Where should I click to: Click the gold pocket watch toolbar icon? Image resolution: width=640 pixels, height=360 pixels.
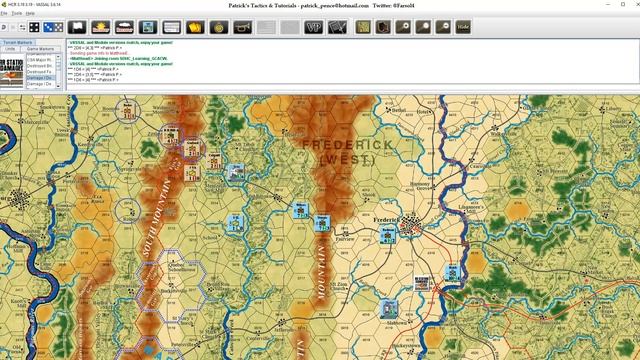pyautogui.click(x=219, y=27)
